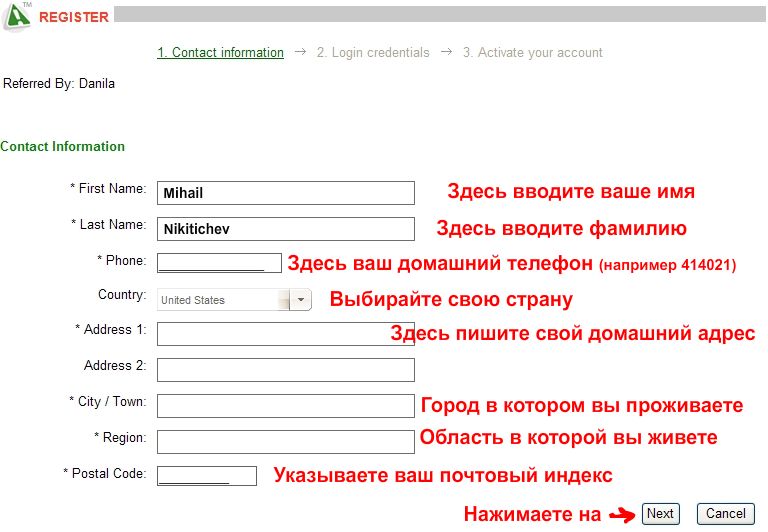Screen dimensions: 768x532
Task: Open the Country dropdown arrow
Action: pos(301,299)
